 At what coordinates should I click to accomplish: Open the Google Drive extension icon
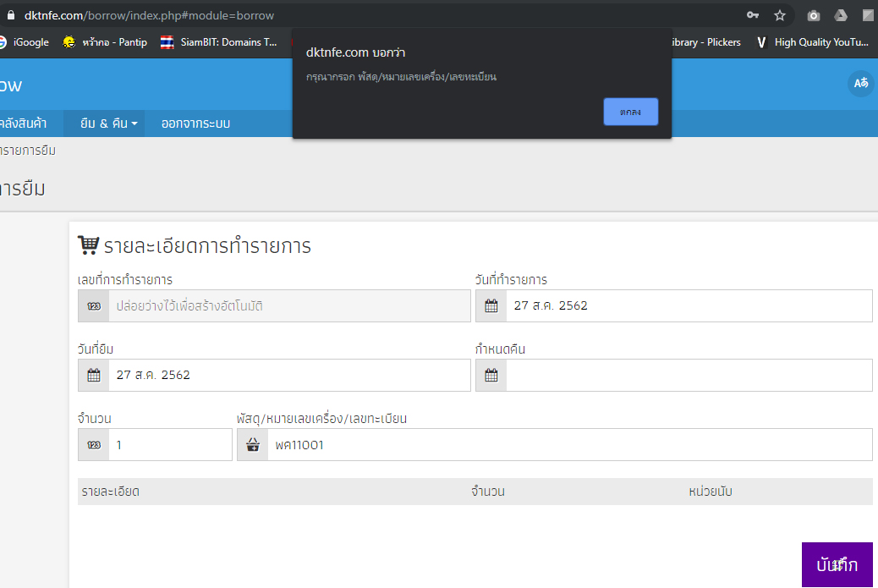[x=841, y=16]
